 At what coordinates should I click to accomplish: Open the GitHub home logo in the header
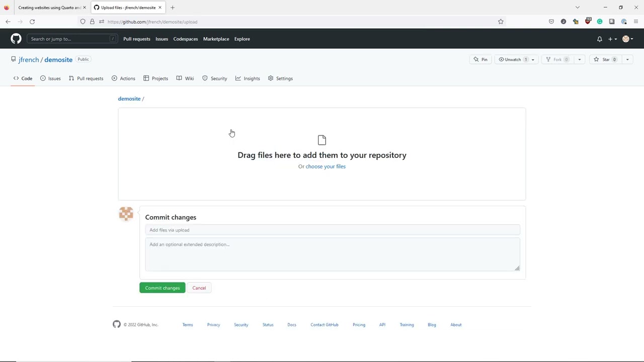16,39
